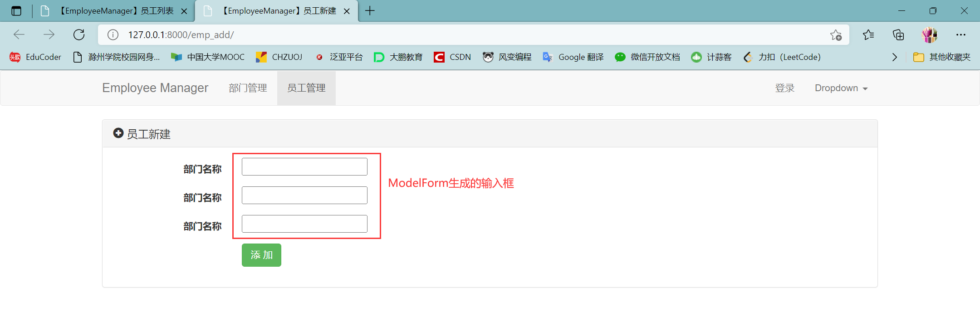The height and width of the screenshot is (327, 980).
Task: Expand the Dropdown menu in the navbar
Action: [841, 88]
